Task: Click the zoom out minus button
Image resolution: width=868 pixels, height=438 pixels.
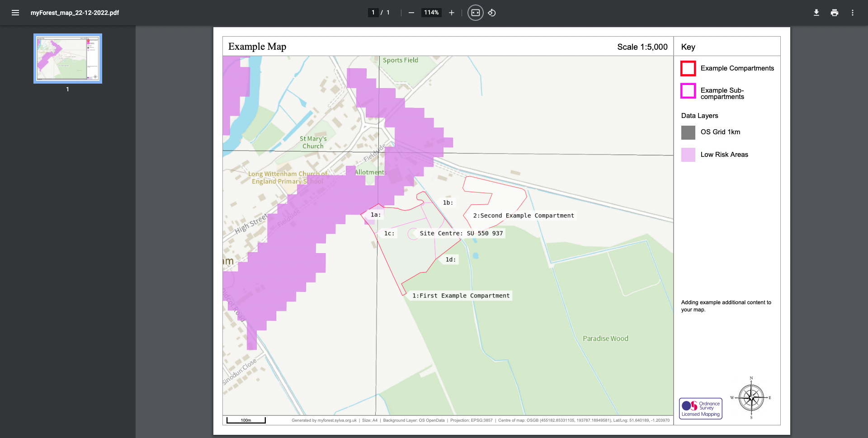Action: [411, 13]
